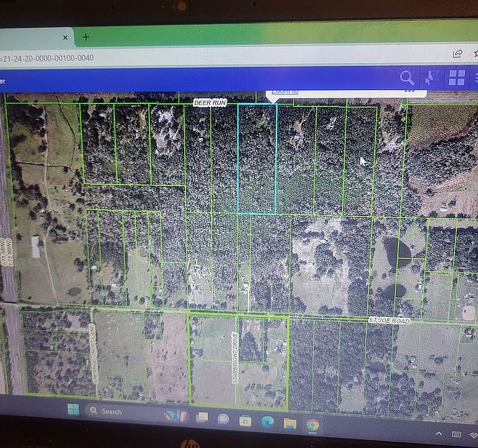
Task: Bookmark this page with the star icon
Action: pos(476,54)
